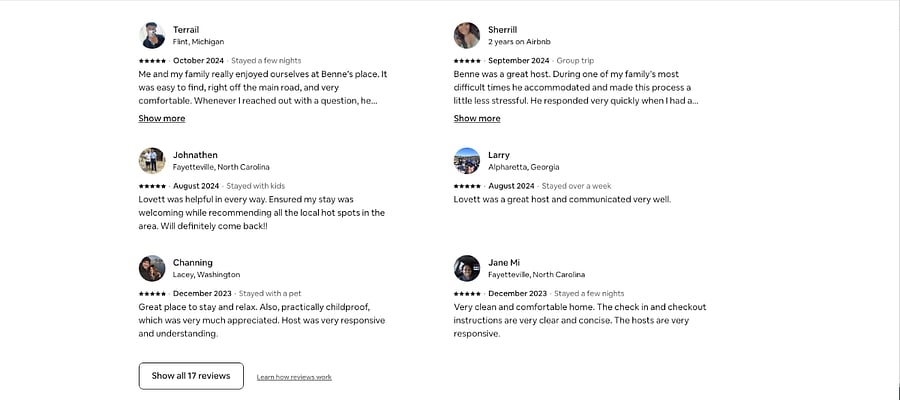Click the reviewer name Terrail
Viewport: 900px width, 400px height.
coord(186,30)
